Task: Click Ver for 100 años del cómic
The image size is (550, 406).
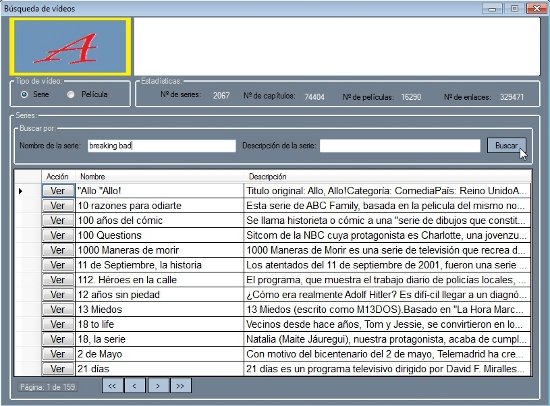Action: (58, 220)
